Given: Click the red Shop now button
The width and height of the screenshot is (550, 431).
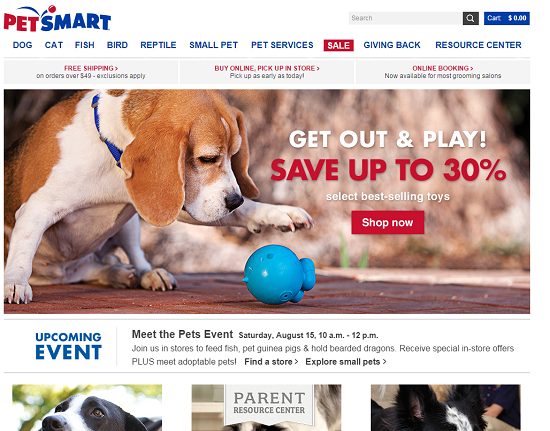Looking at the screenshot, I should coord(388,222).
